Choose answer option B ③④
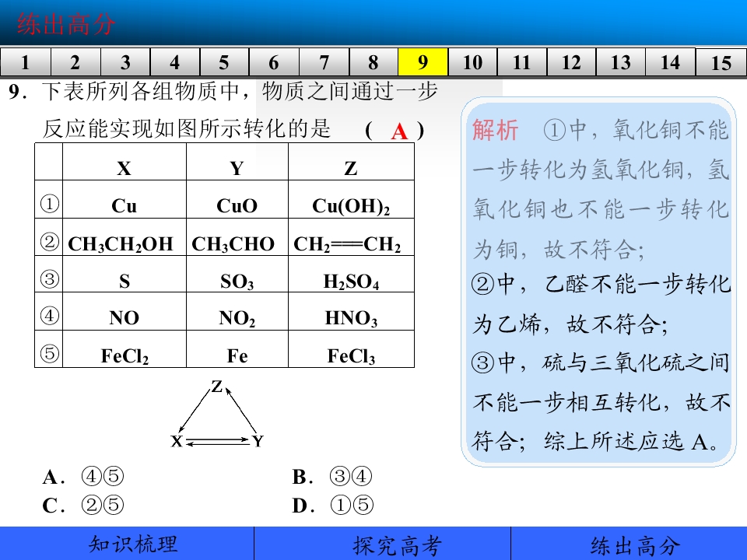This screenshot has width=747, height=560. [x=332, y=476]
